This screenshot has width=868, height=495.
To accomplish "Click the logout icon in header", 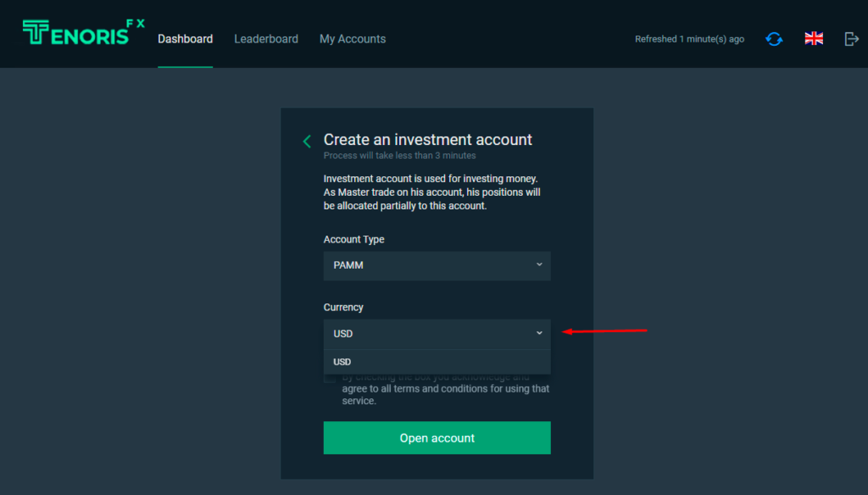I will [852, 39].
